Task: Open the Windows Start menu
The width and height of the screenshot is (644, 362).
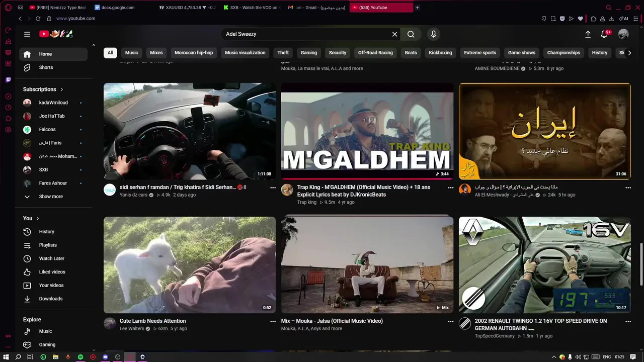Action: point(6,357)
